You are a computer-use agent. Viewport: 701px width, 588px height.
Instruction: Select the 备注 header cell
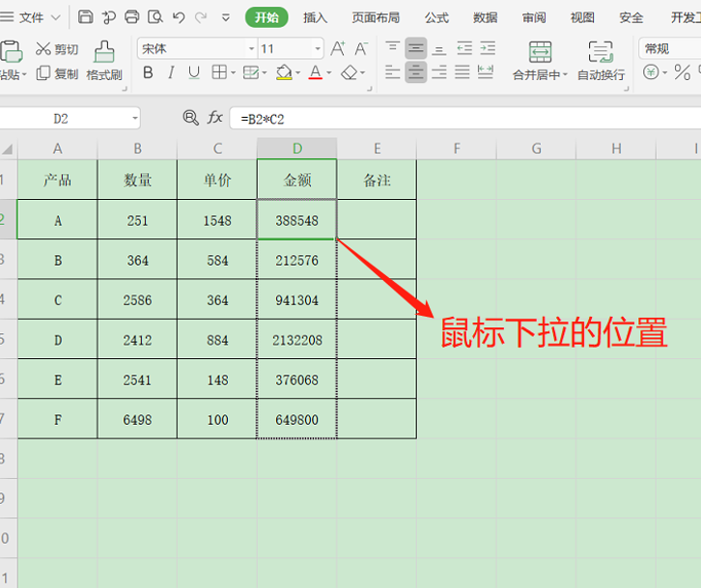click(377, 180)
